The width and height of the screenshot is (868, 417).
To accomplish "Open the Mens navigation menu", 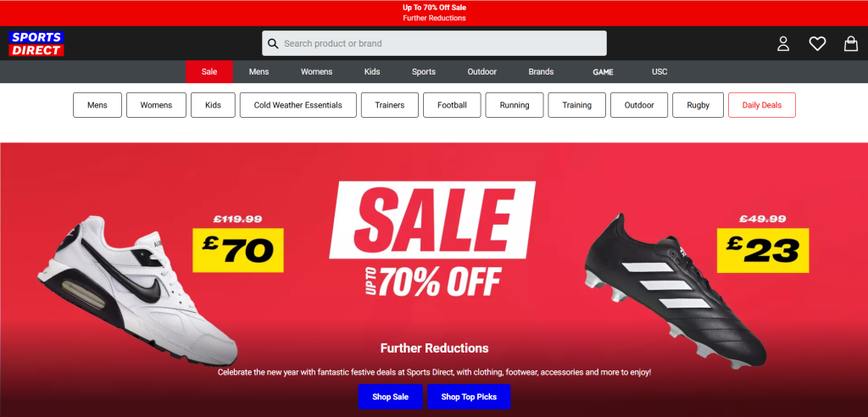I will pyautogui.click(x=259, y=72).
